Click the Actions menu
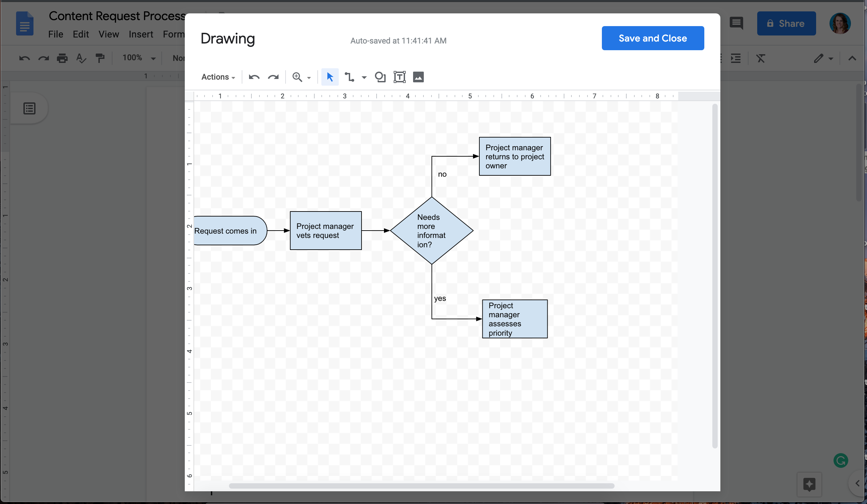Screen dimensions: 867x504 [x=217, y=77]
